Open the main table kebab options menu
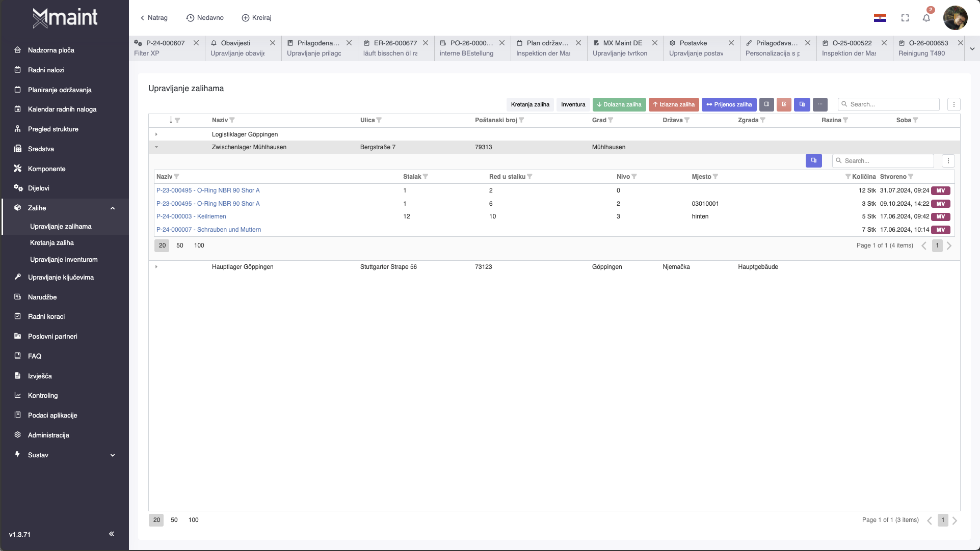The width and height of the screenshot is (980, 551). (x=953, y=104)
